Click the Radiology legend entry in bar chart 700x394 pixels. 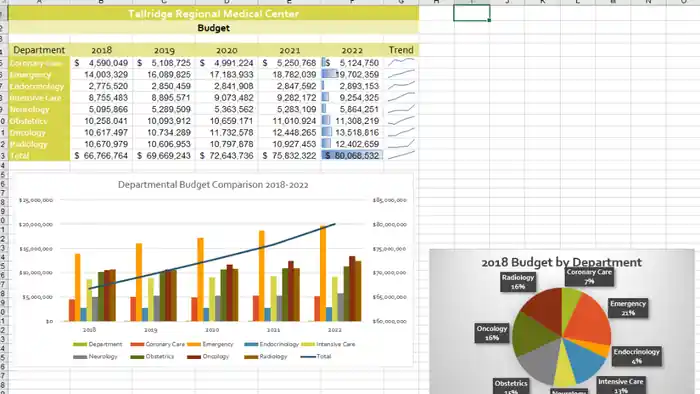pyautogui.click(x=267, y=357)
